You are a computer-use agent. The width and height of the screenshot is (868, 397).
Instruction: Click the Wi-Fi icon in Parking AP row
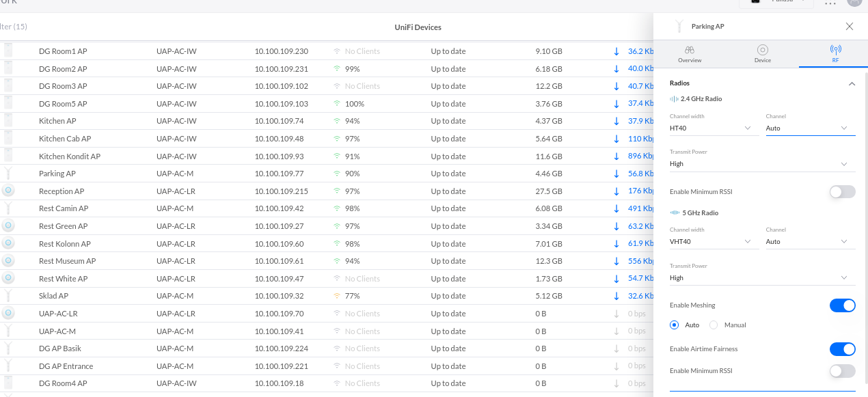point(336,174)
